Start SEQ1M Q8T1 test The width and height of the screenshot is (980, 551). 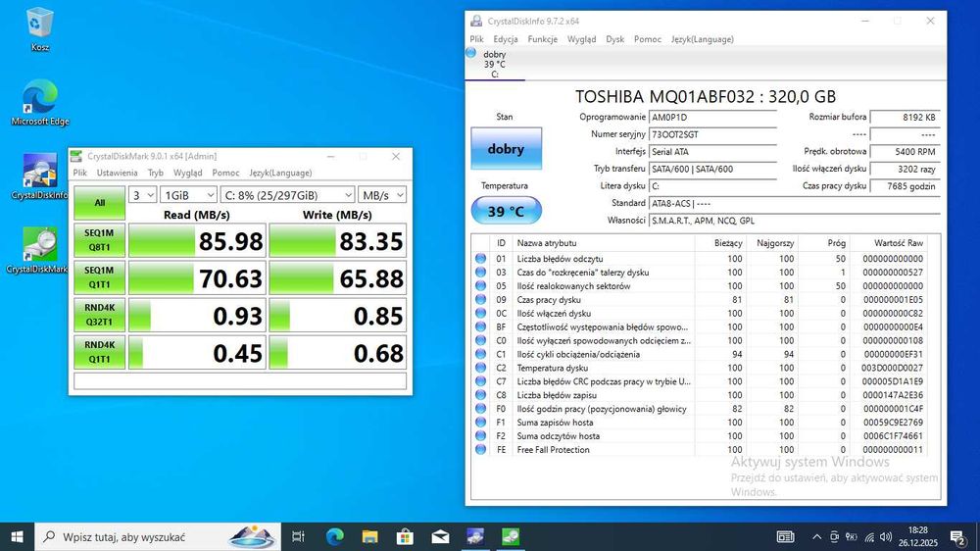[99, 240]
